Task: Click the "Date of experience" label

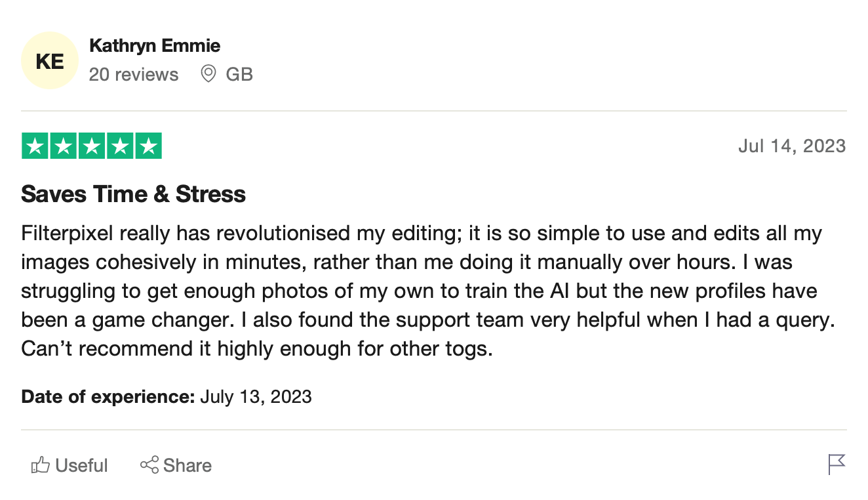Action: tap(108, 396)
